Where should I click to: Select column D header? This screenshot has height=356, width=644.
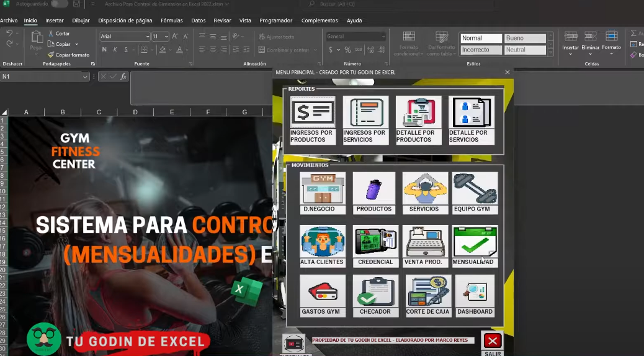[x=135, y=112]
